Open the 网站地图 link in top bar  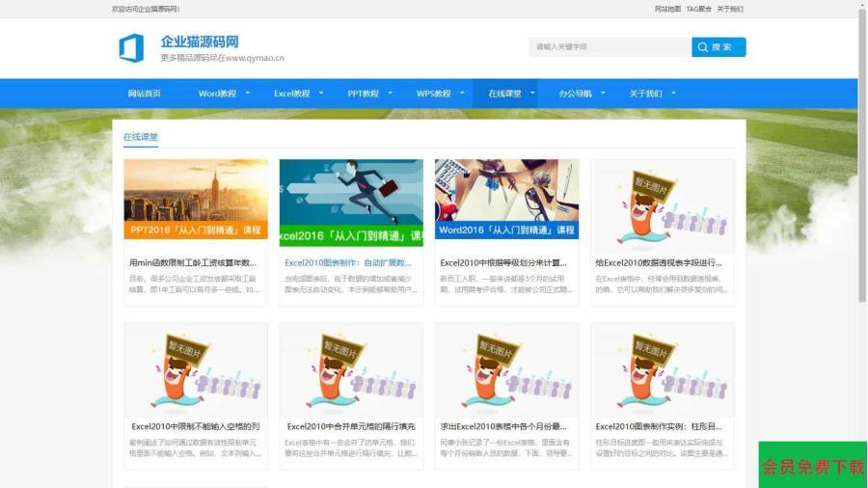point(667,9)
